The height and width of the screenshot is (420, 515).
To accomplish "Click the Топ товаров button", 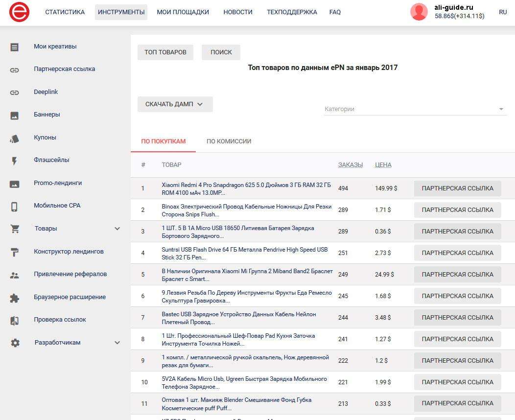I will pyautogui.click(x=165, y=52).
